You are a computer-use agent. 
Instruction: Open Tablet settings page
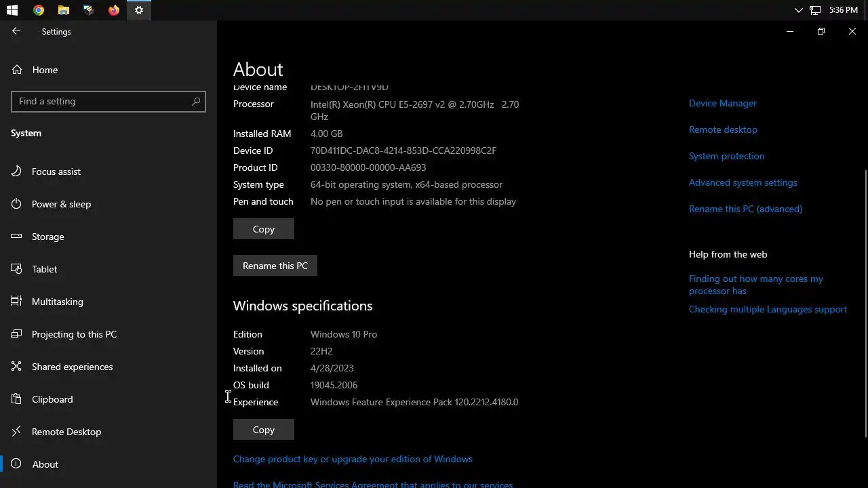point(108,269)
